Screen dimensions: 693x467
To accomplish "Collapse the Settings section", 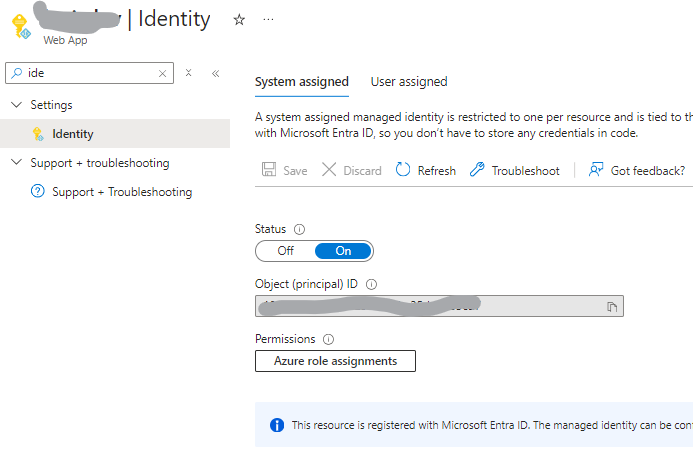I will tap(16, 104).
